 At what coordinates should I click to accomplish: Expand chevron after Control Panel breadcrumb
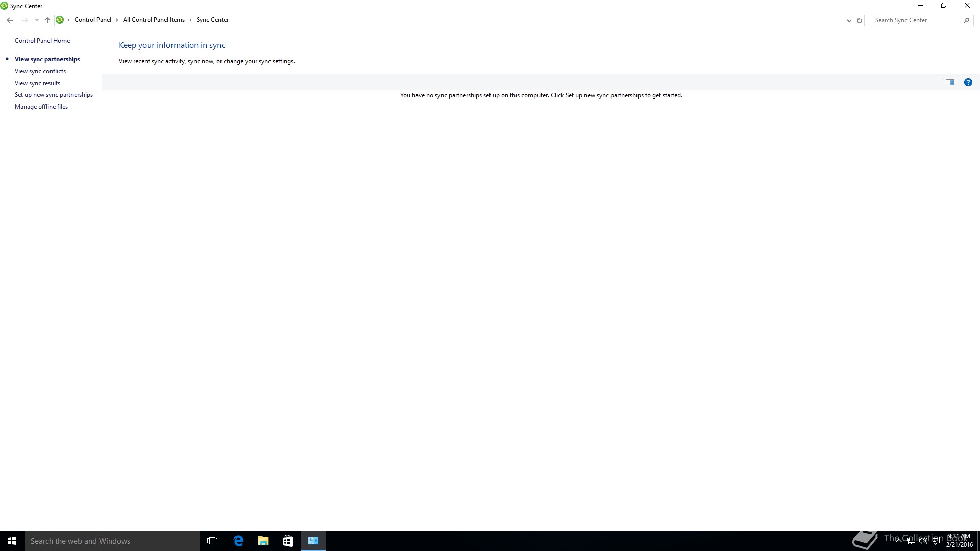(117, 20)
